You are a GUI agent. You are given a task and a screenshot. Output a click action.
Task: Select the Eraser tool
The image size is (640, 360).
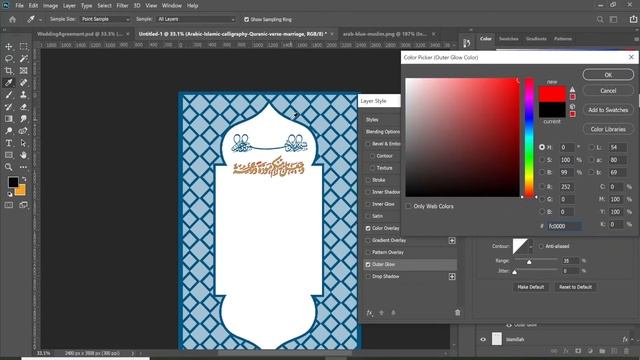(x=24, y=107)
